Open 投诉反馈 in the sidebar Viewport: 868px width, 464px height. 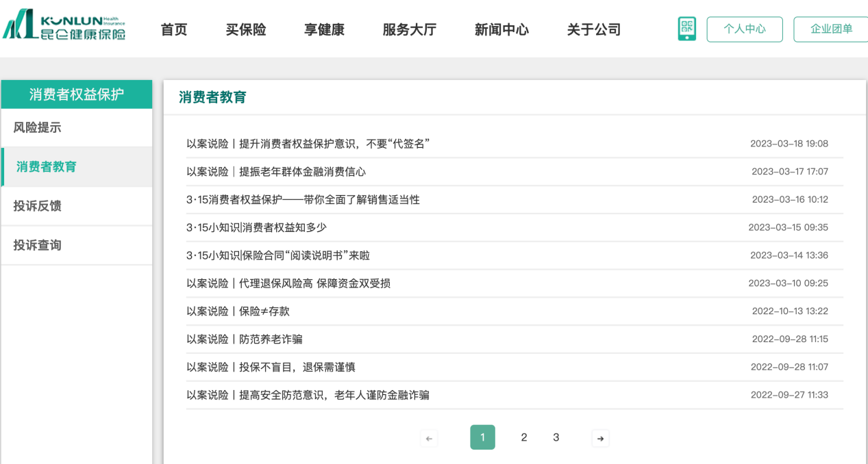point(38,206)
